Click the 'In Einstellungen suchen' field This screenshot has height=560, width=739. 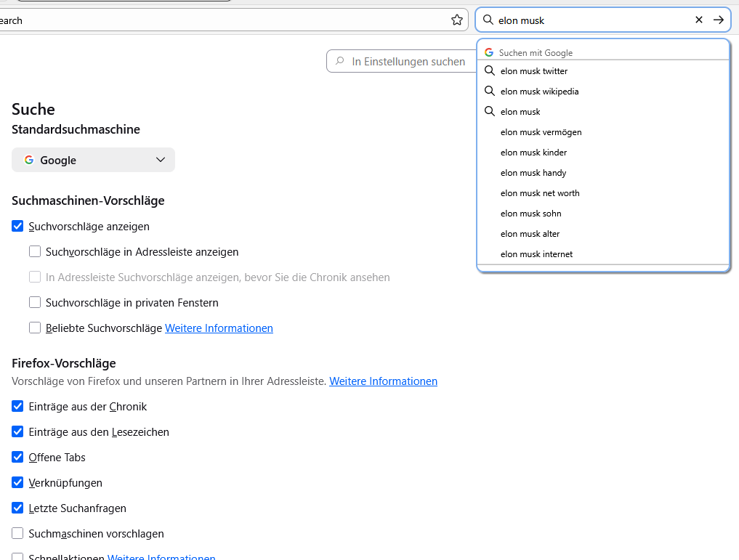[408, 62]
